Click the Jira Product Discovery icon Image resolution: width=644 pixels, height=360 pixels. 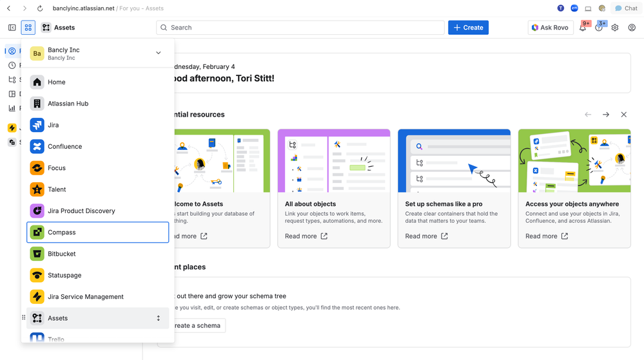point(37,211)
